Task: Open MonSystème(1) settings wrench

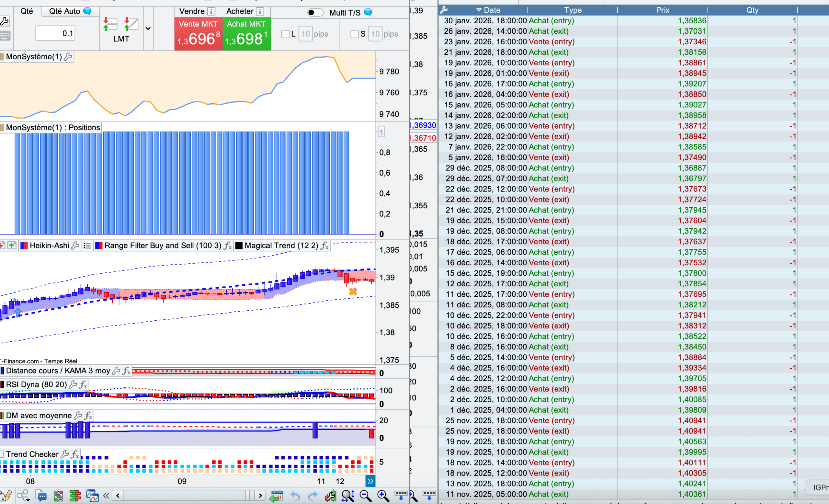Action: coord(68,57)
